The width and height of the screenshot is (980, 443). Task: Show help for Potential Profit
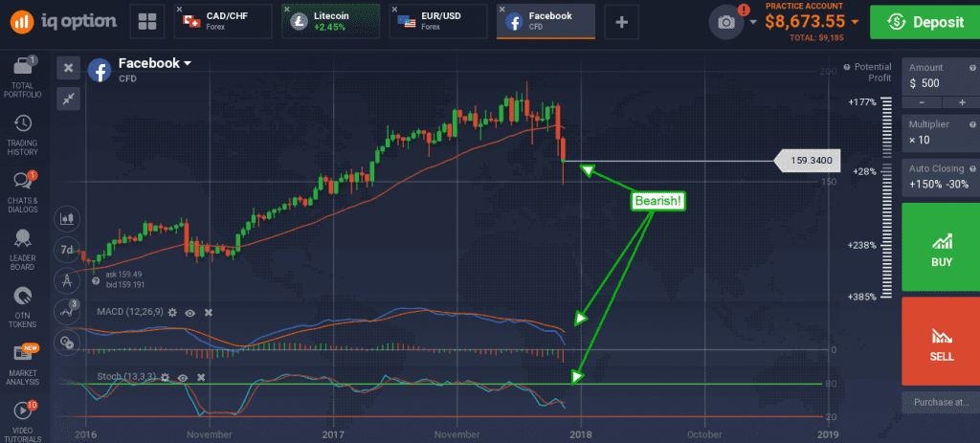tap(847, 67)
